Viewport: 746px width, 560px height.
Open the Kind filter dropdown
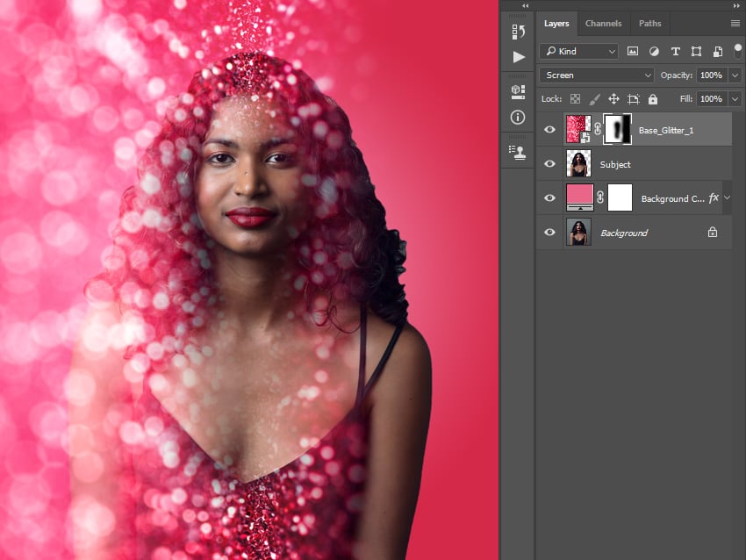[578, 52]
